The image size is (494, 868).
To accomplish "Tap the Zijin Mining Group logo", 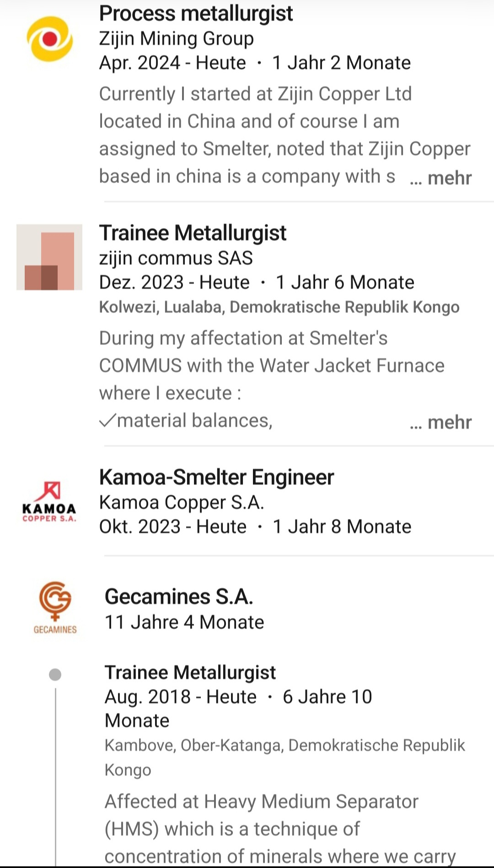I will pos(49,39).
